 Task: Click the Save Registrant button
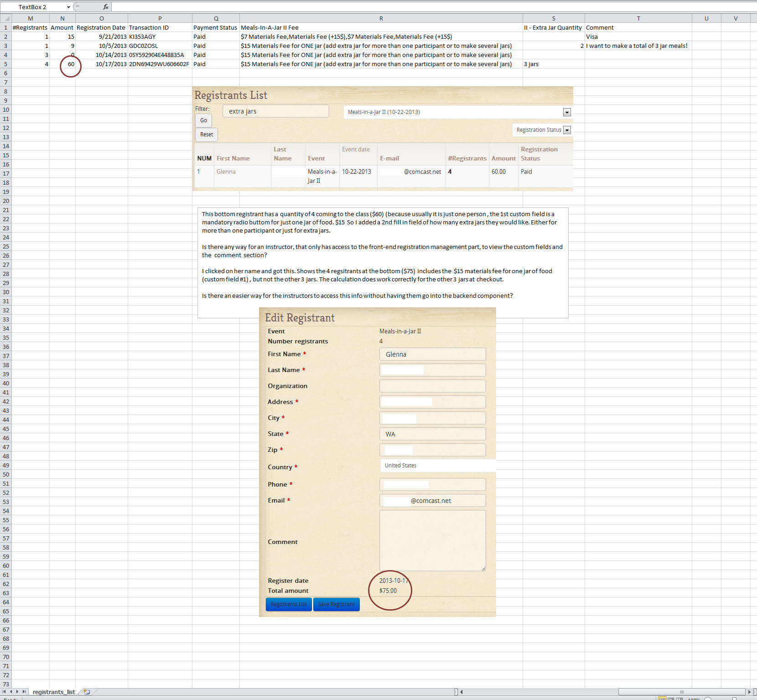336,604
